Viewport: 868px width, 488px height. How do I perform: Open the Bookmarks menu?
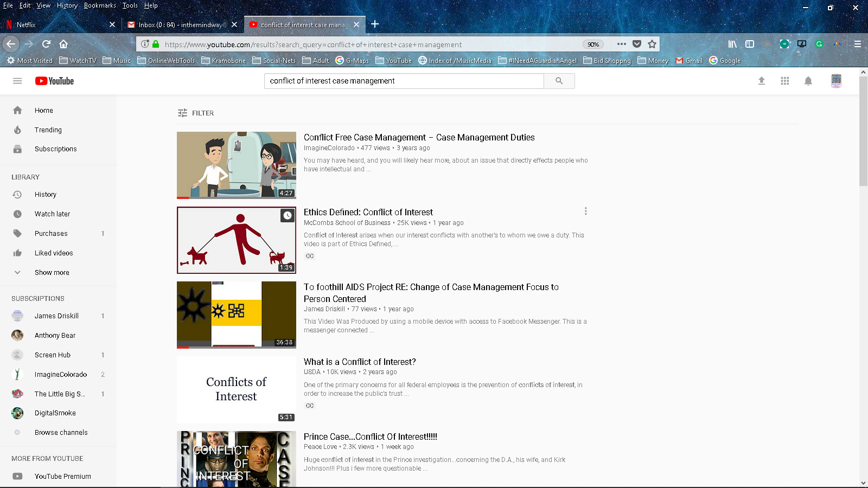click(x=100, y=5)
